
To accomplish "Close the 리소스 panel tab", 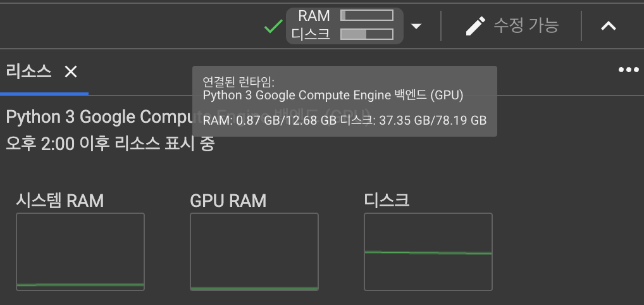I will (71, 72).
